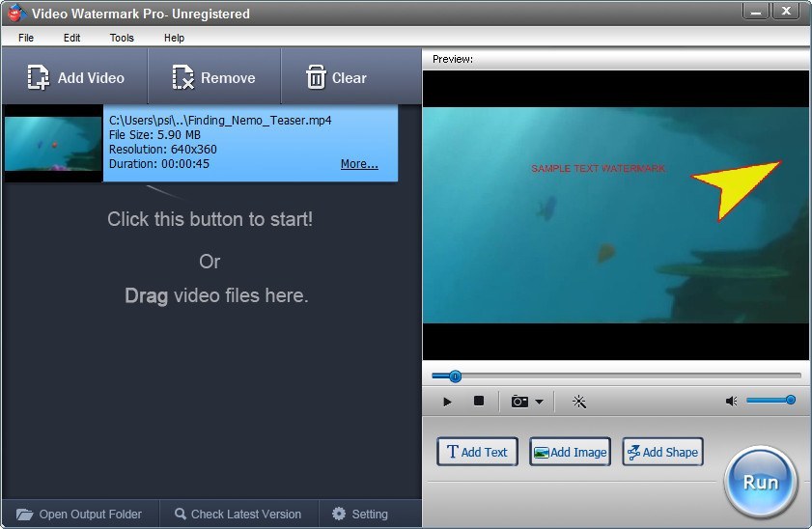Click the Add Video button

click(75, 77)
